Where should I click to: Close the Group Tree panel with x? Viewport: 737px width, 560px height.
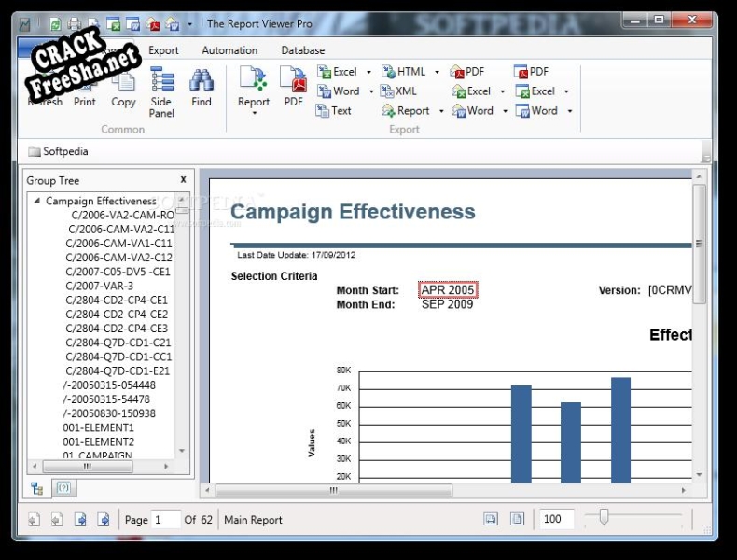point(183,179)
